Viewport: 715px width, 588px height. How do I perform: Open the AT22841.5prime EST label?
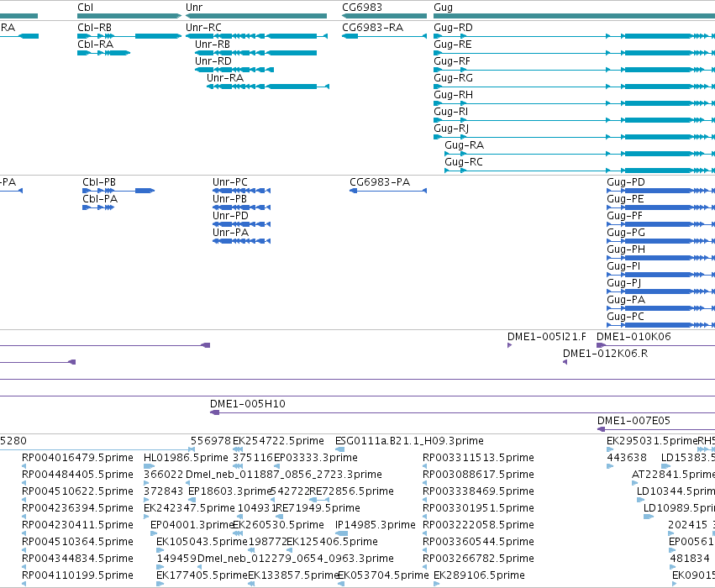coord(673,475)
